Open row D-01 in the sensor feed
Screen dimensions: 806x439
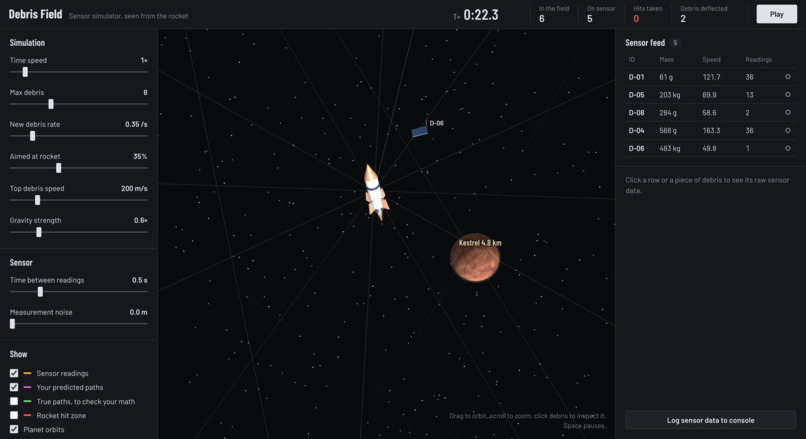(710, 77)
